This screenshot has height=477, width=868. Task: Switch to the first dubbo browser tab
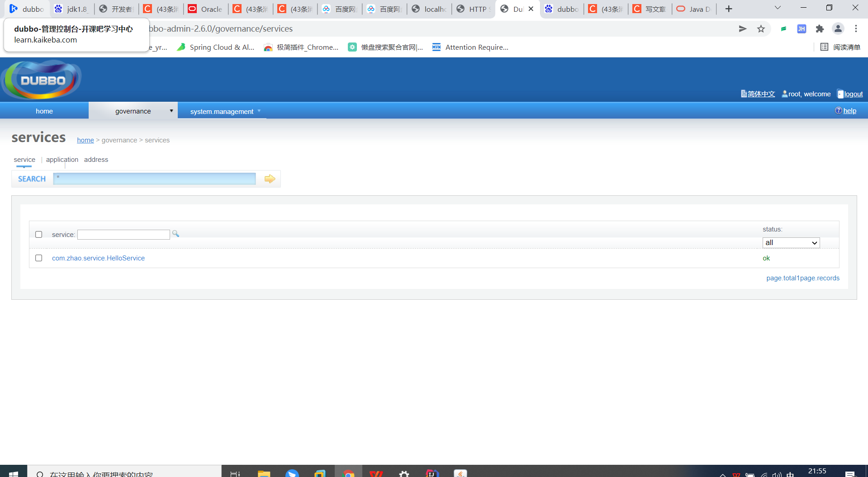27,9
